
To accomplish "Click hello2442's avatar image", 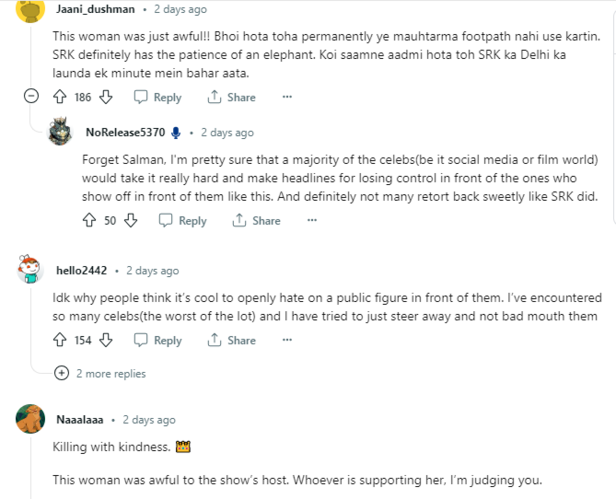I will click(30, 270).
